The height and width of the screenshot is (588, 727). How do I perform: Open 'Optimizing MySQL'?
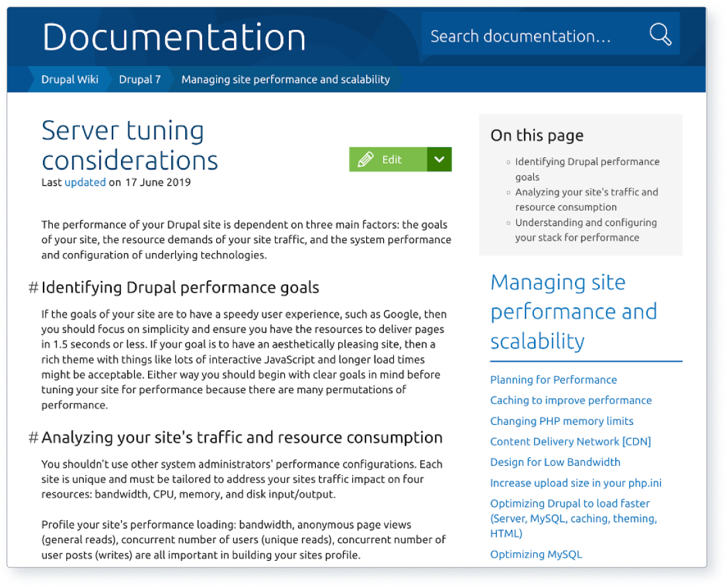(536, 554)
